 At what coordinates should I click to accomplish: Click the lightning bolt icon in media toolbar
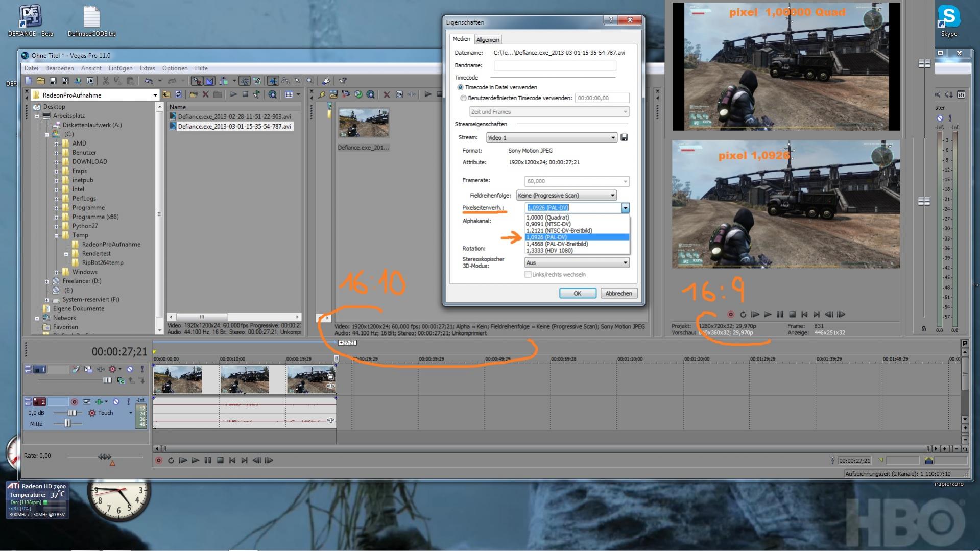[x=322, y=94]
